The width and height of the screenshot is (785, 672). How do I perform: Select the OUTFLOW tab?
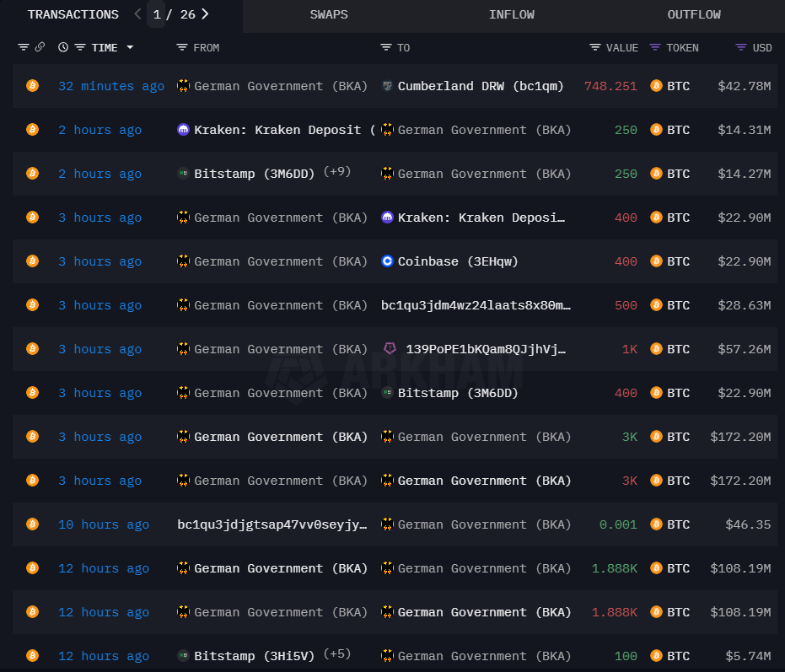point(693,14)
